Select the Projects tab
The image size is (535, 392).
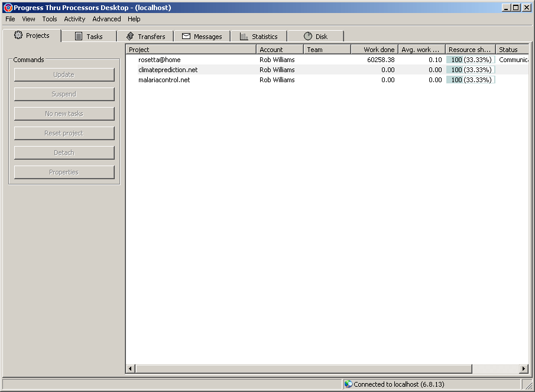click(32, 35)
